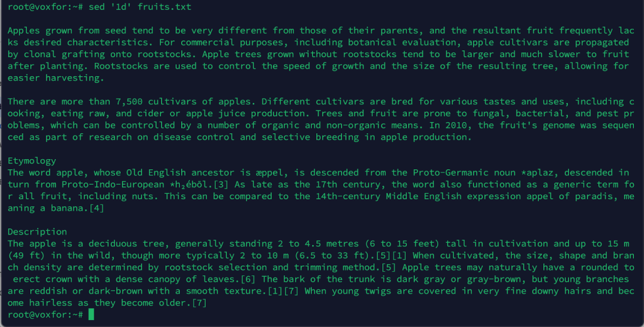Screen dimensions: 644x327
Task: Click the sed '1d' fruits.txt command
Action: (x=140, y=7)
